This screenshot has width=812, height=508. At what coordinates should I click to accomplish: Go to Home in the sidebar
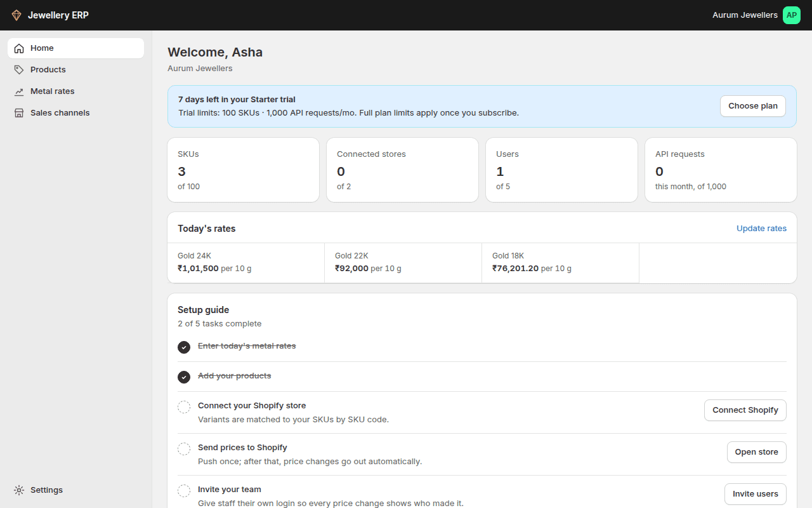coord(76,48)
